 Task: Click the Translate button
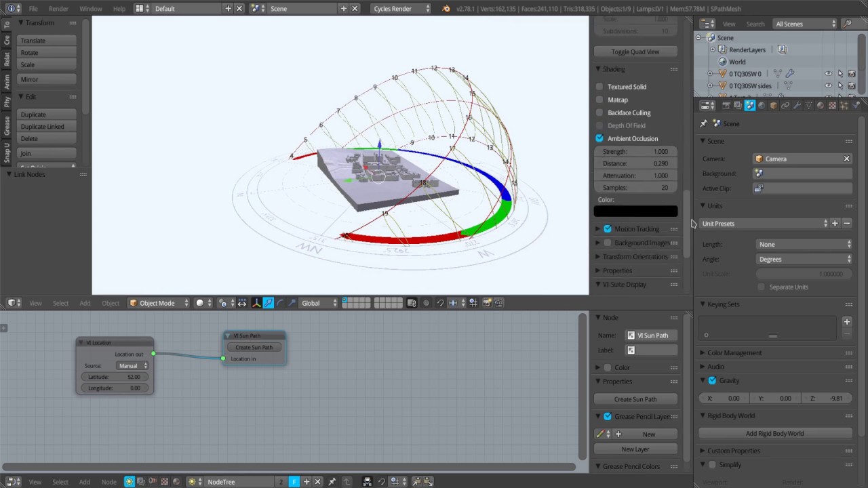tap(47, 41)
